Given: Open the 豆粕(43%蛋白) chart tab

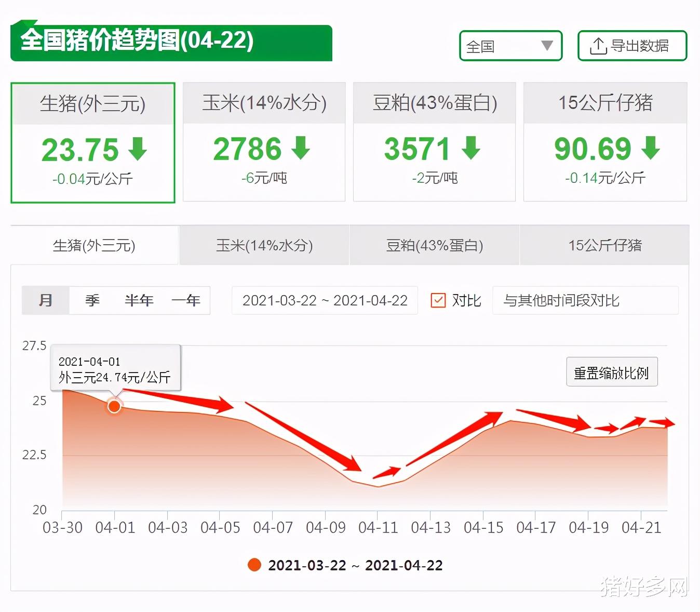Looking at the screenshot, I should 435,245.
